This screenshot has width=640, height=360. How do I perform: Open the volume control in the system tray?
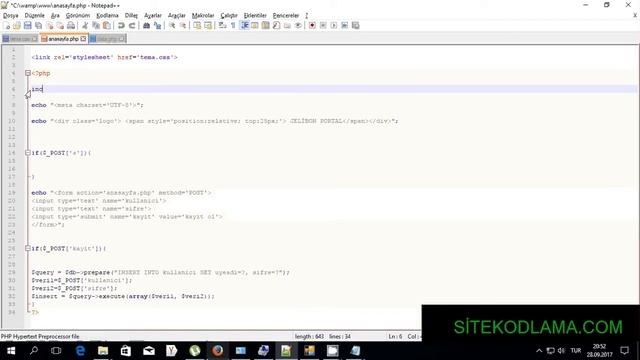562,351
